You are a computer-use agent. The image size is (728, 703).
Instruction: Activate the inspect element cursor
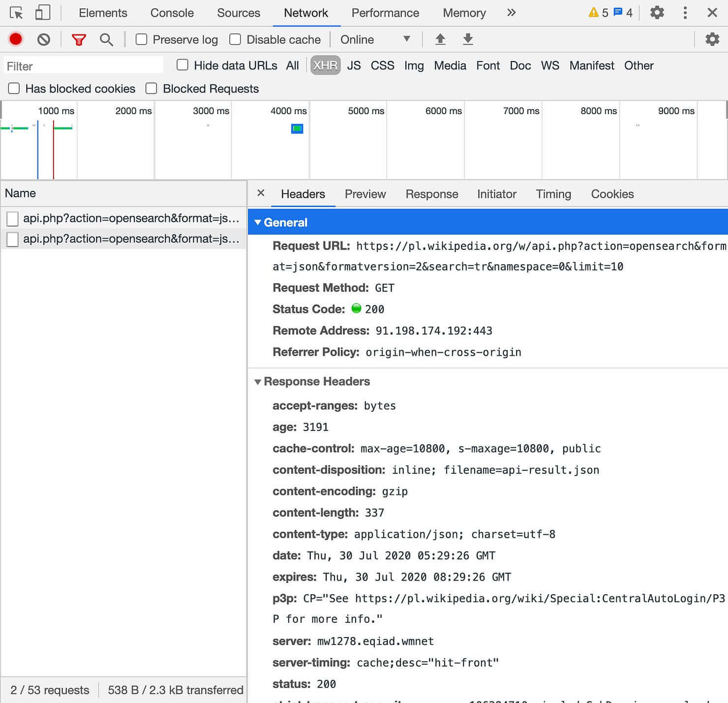pyautogui.click(x=16, y=12)
